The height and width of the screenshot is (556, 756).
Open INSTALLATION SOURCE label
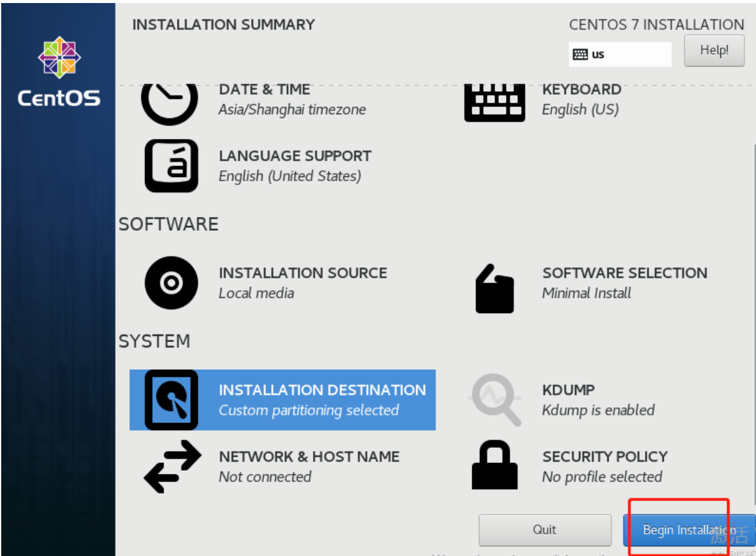303,273
